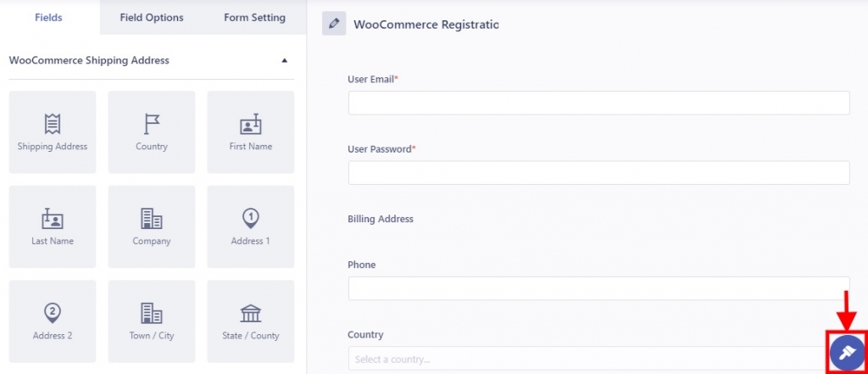
Task: Go to the Fields tab
Action: coord(48,18)
